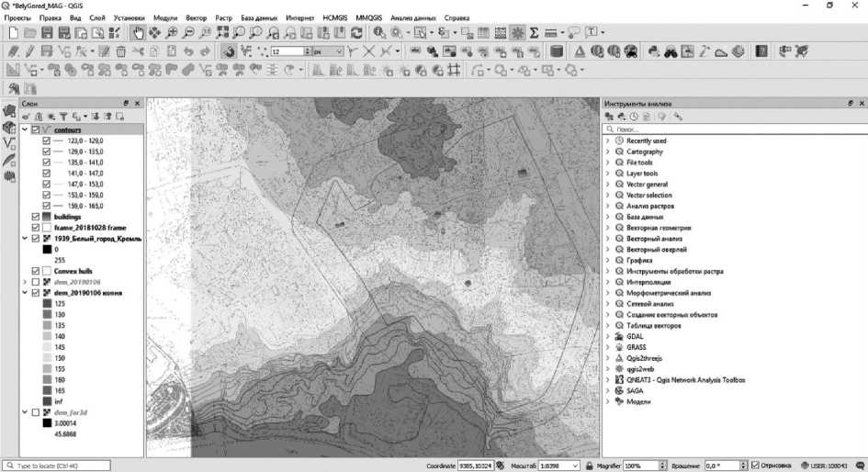This screenshot has height=472, width=868.
Task: Toggle the Отрисовка render checkbox
Action: pos(756,466)
